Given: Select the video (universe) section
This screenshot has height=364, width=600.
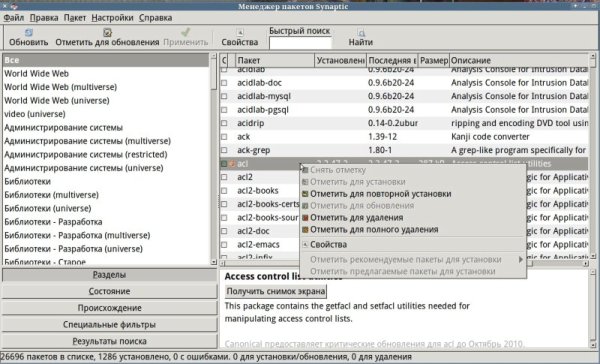Looking at the screenshot, I should click(x=106, y=114).
